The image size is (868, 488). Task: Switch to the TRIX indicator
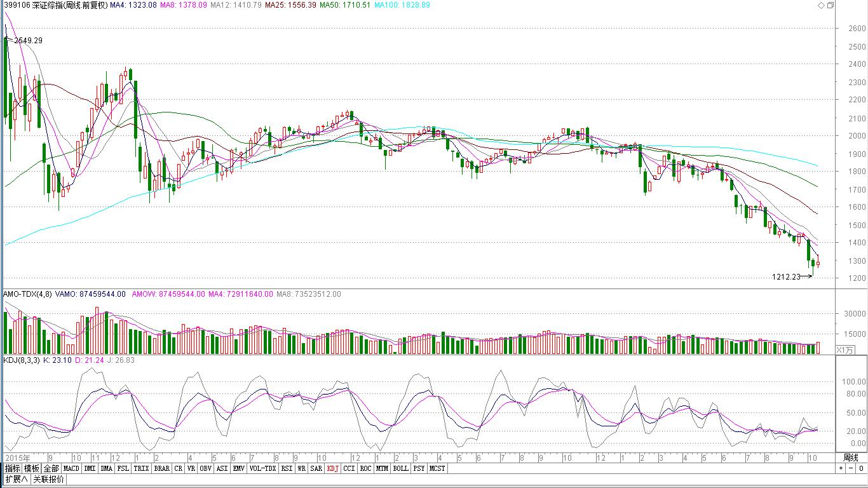click(142, 468)
